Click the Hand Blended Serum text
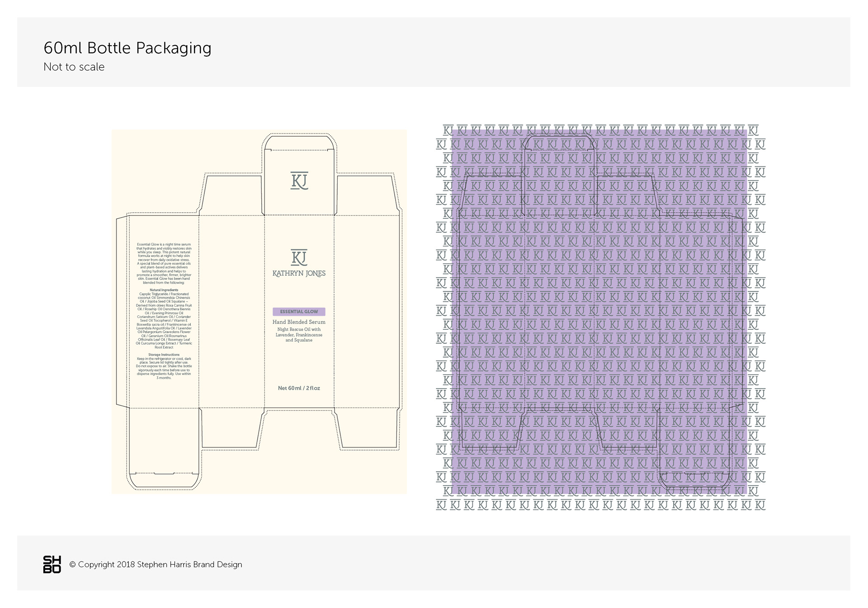The image size is (868, 608). (299, 322)
